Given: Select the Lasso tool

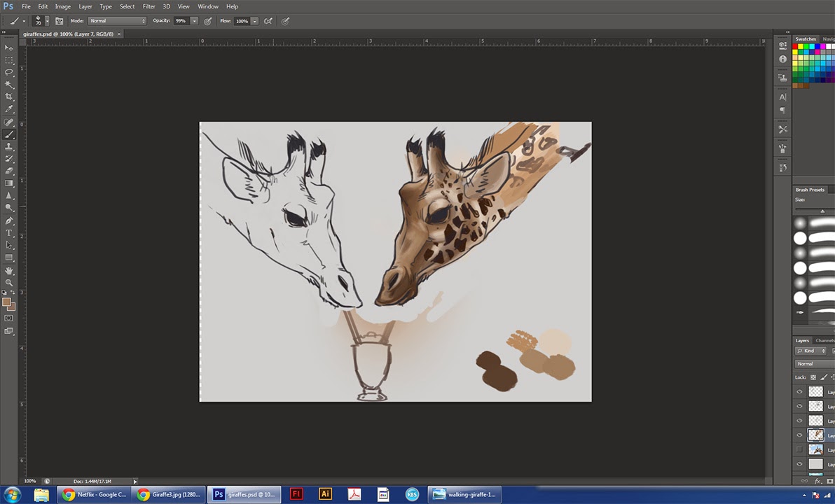Looking at the screenshot, I should click(x=9, y=72).
